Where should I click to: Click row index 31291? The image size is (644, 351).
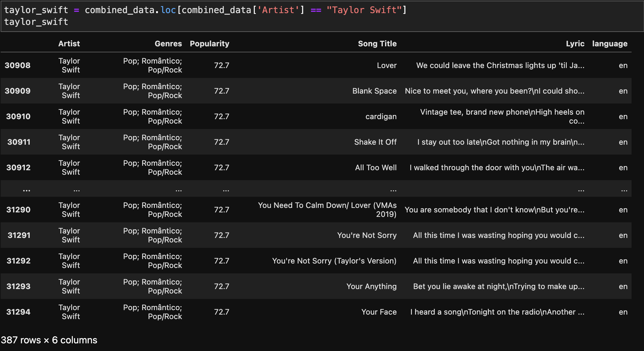pos(19,235)
